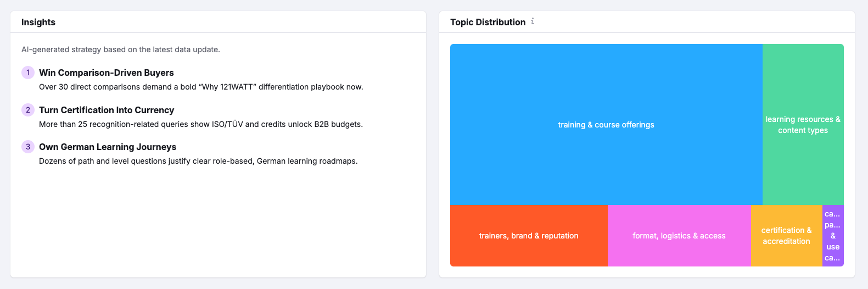The height and width of the screenshot is (289, 868).
Task: Choose the yellow certification & accreditation tile
Action: 786,236
